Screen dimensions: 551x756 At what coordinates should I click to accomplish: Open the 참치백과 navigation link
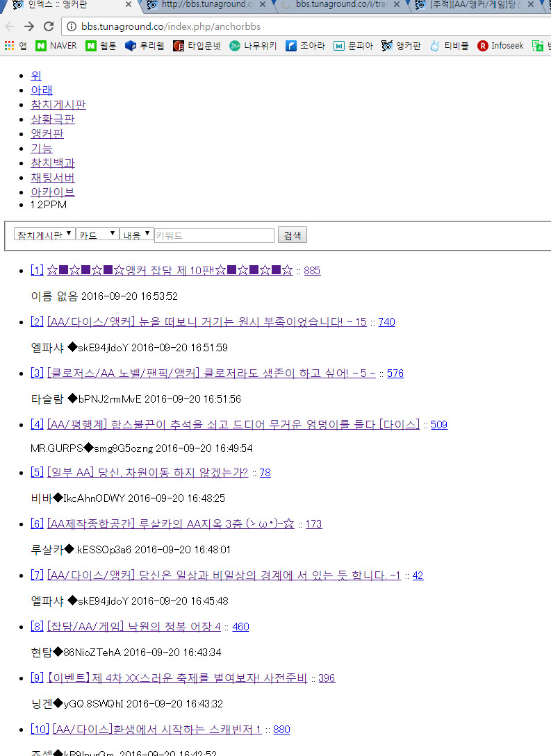coord(53,162)
